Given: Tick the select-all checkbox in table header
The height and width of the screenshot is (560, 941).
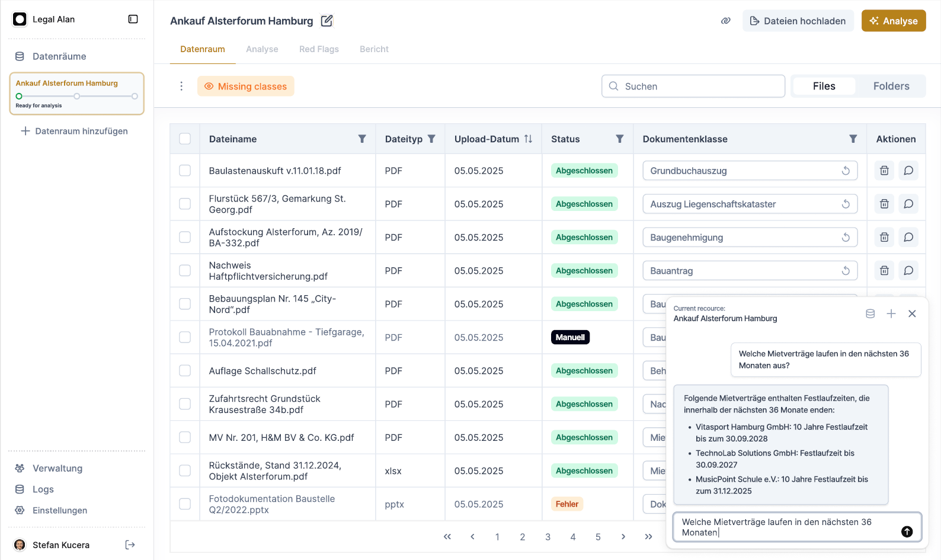Looking at the screenshot, I should click(x=185, y=139).
